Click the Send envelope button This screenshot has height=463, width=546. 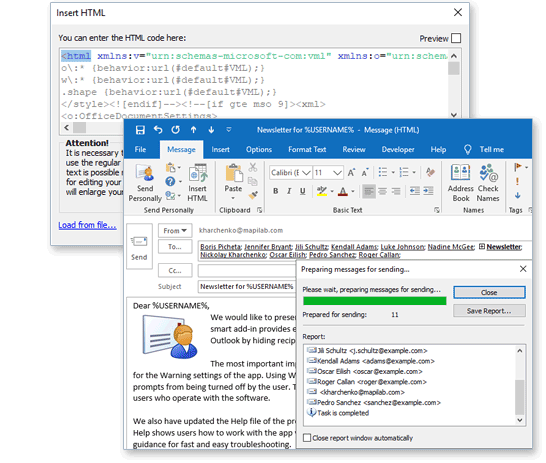(x=139, y=246)
